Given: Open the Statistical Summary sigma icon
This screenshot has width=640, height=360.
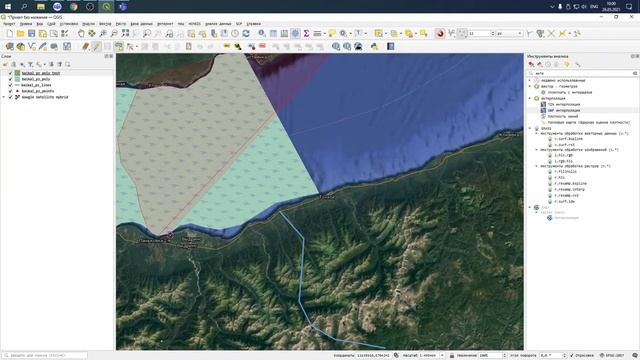Looking at the screenshot, I should point(306,33).
